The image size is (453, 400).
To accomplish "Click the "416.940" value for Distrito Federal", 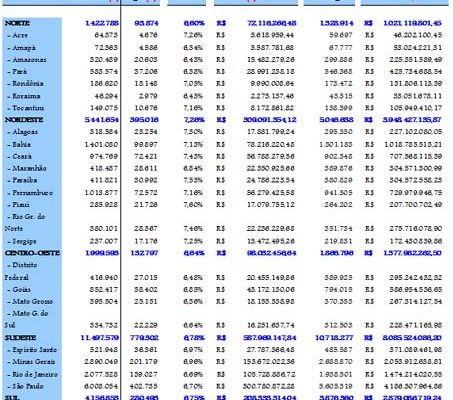I will [104, 277].
